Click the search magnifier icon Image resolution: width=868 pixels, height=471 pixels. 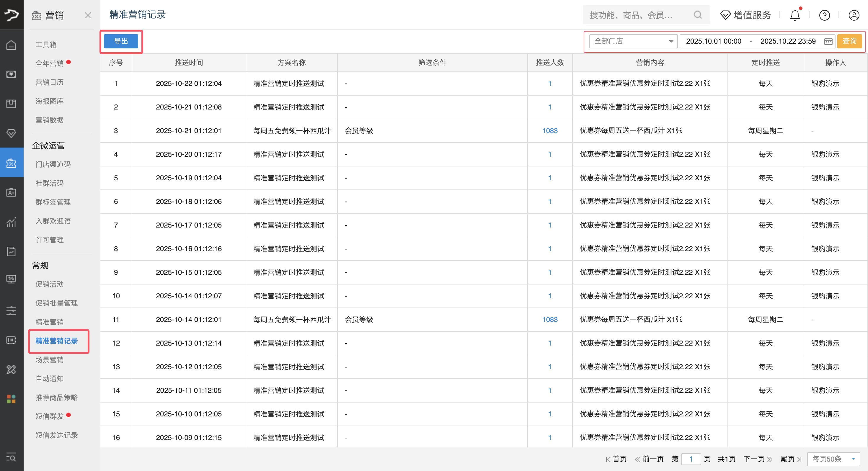click(697, 15)
